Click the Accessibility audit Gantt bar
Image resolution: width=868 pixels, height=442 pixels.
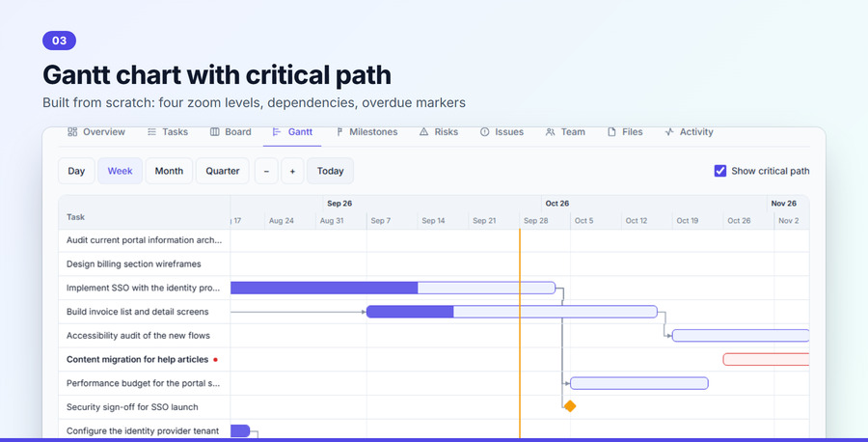[x=741, y=335]
